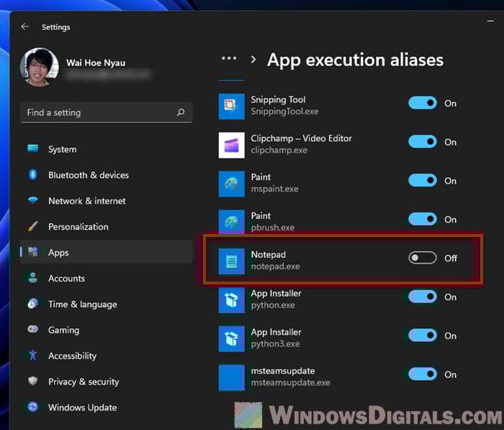The height and width of the screenshot is (430, 504).
Task: Click the System monitor icon
Action: coord(33,148)
